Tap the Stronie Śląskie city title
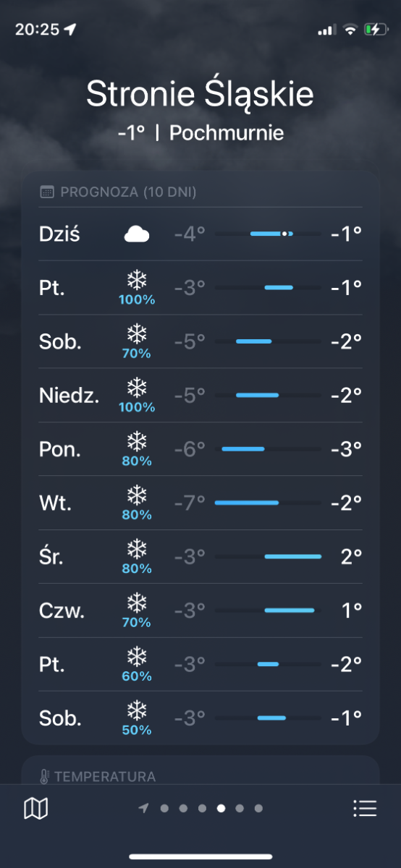This screenshot has width=401, height=868. [200, 95]
